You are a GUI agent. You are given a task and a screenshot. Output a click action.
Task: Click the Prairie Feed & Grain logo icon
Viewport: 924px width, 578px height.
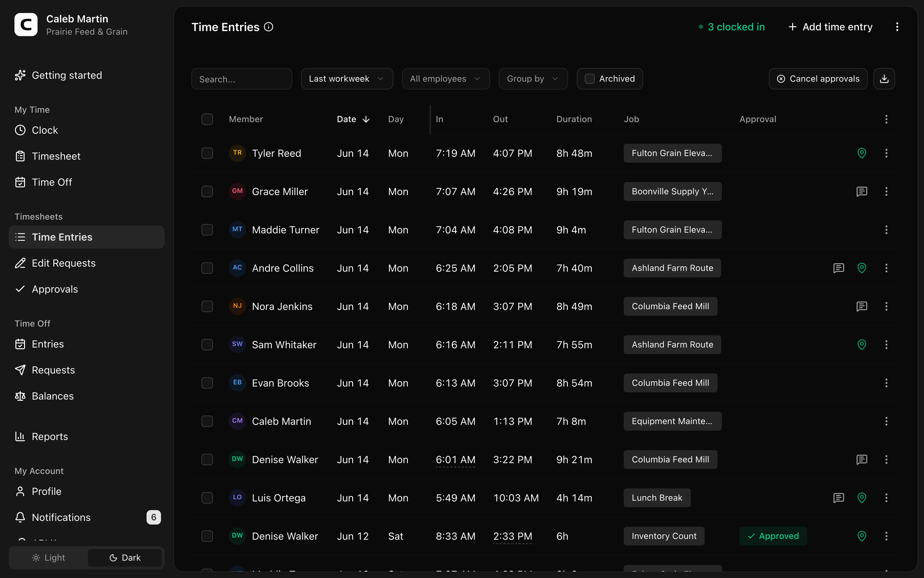[x=26, y=25]
